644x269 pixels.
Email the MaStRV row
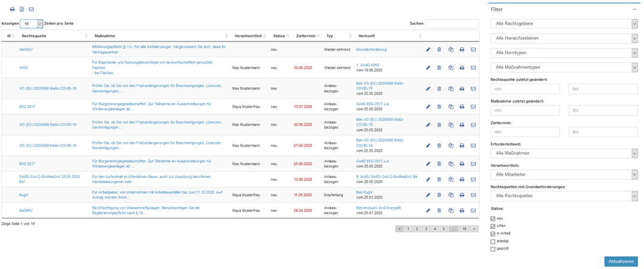pyautogui.click(x=473, y=210)
